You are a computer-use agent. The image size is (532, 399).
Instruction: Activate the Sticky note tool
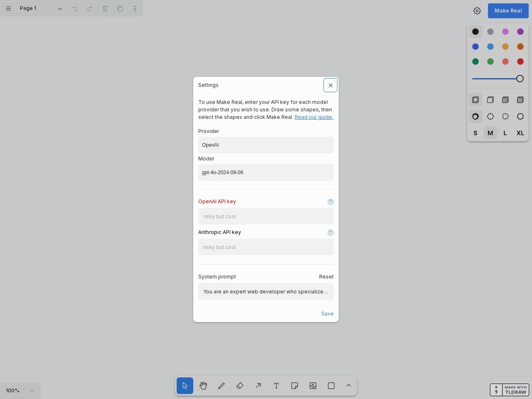pyautogui.click(x=295, y=386)
